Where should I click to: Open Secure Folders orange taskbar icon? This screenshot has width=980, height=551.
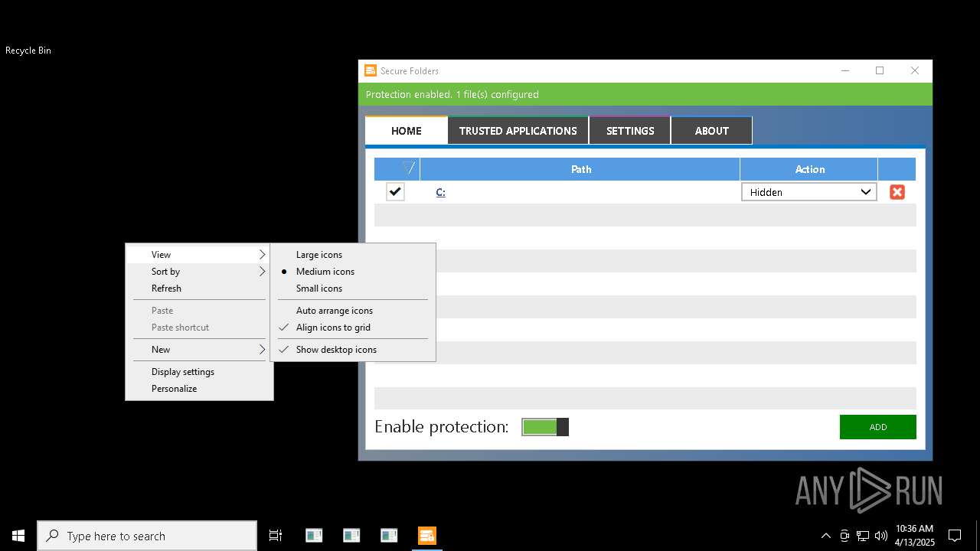426,536
